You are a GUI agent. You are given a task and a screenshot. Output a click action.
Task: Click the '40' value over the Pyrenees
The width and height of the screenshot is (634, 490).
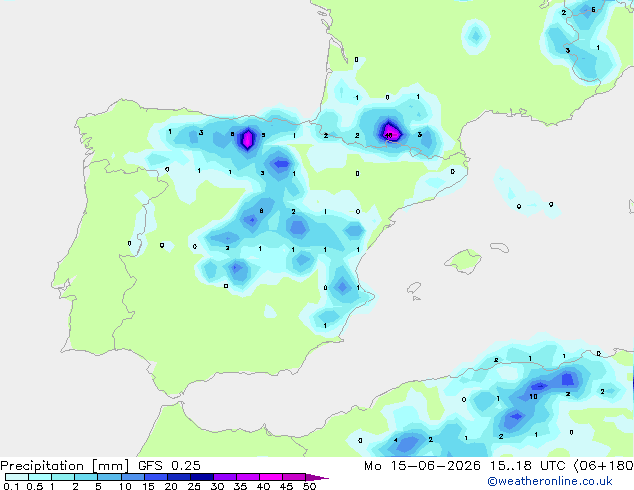click(389, 135)
